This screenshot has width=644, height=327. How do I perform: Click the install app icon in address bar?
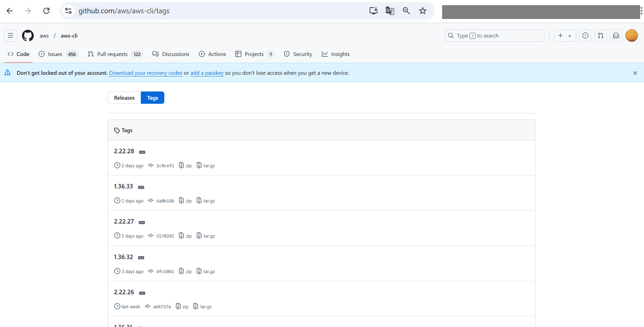[374, 11]
